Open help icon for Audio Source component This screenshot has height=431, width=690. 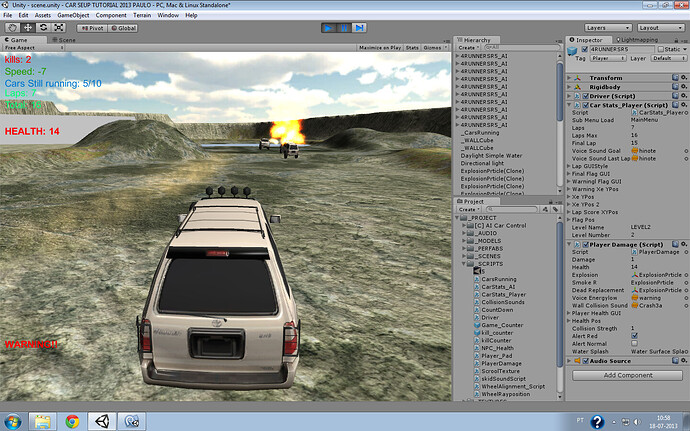pyautogui.click(x=675, y=361)
